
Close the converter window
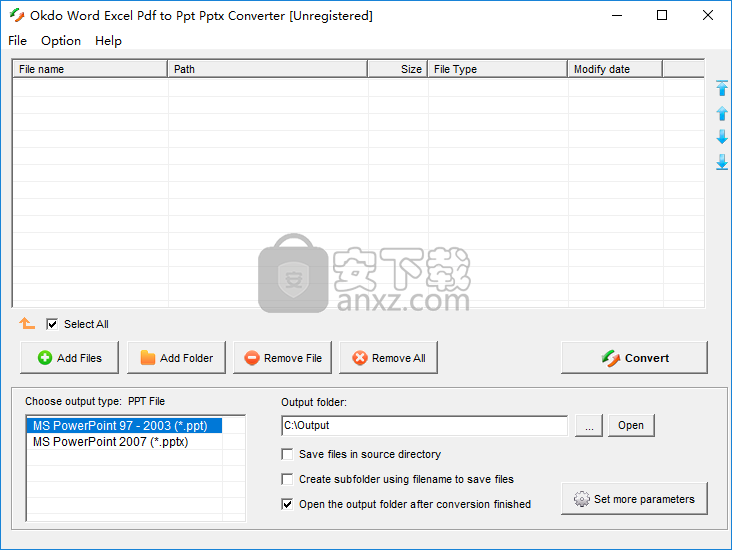(x=708, y=15)
